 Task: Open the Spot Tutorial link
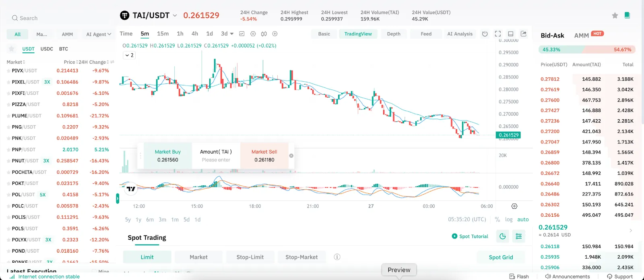point(470,236)
